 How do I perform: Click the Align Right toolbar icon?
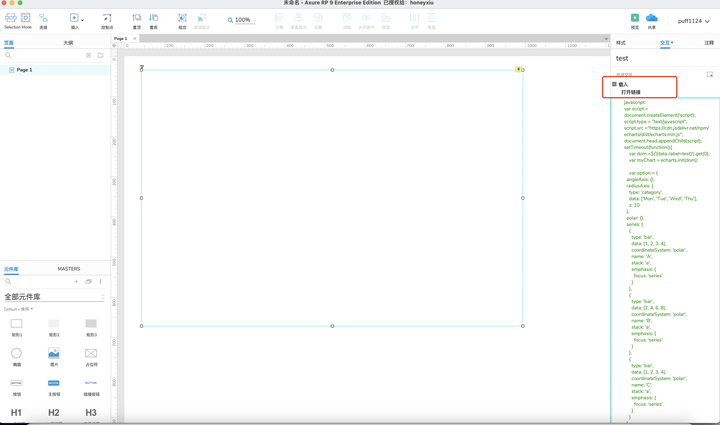click(318, 18)
